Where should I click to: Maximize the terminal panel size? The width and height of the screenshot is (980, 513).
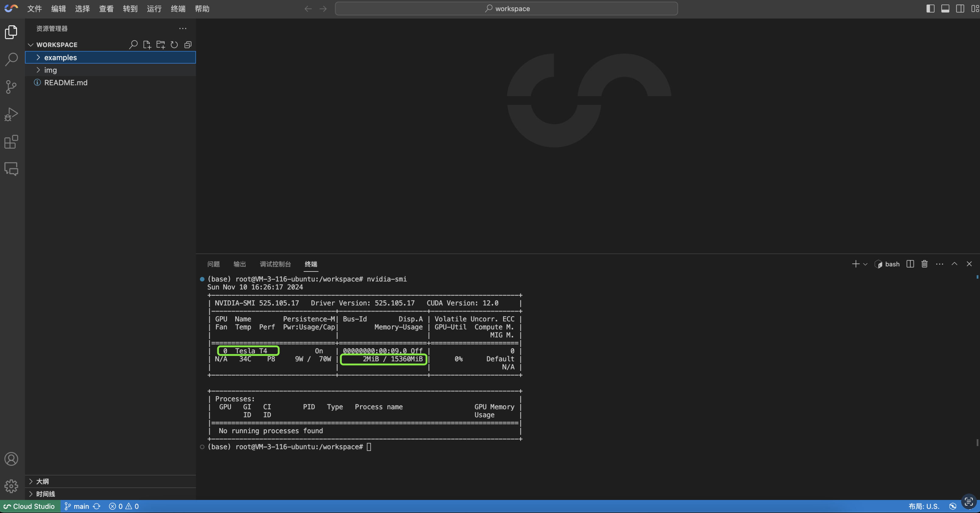(954, 264)
